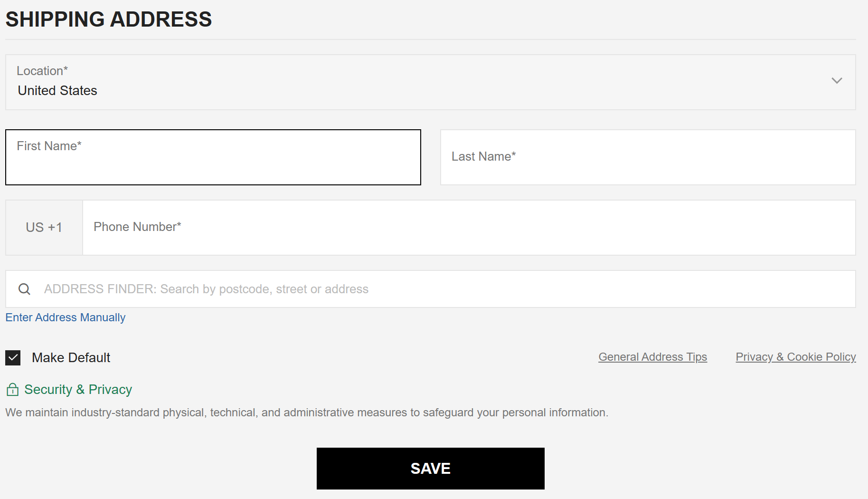Click the chevron on the Location field
This screenshot has width=868, height=499.
click(837, 81)
